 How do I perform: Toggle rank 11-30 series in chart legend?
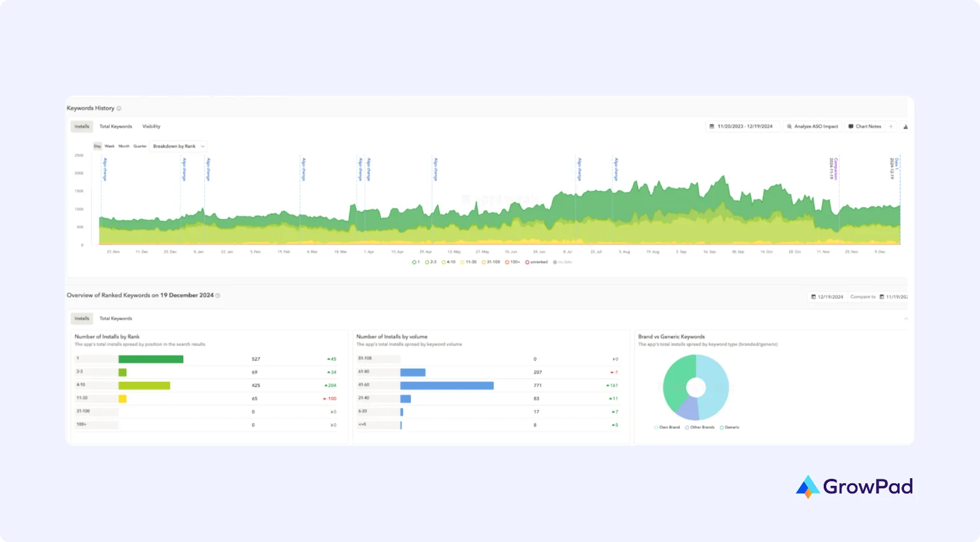coord(468,262)
